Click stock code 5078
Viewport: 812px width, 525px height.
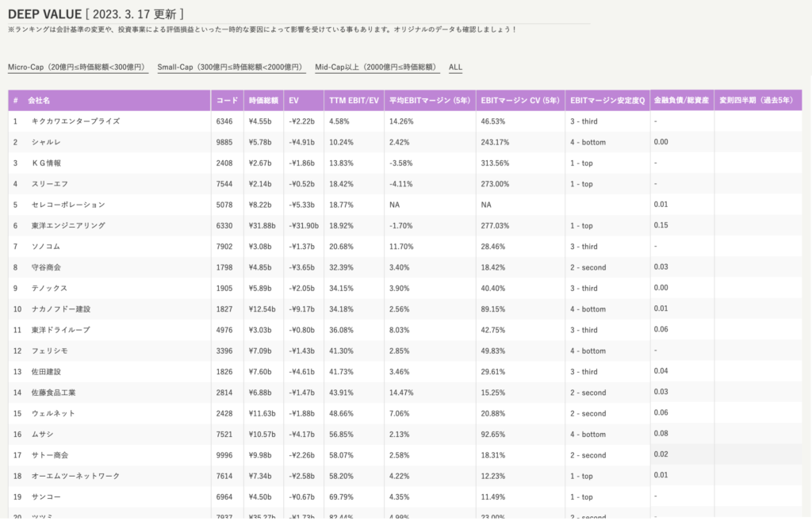pos(224,205)
